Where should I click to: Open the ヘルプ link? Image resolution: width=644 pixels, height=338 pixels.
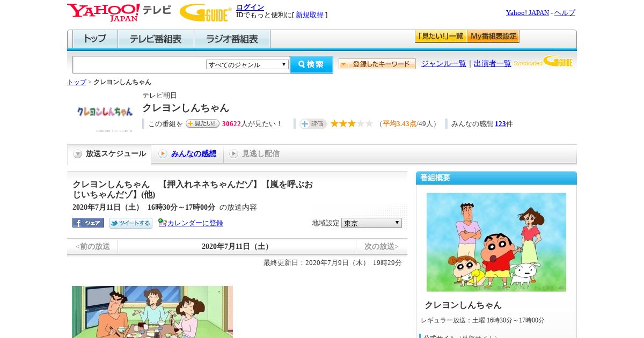(x=565, y=12)
